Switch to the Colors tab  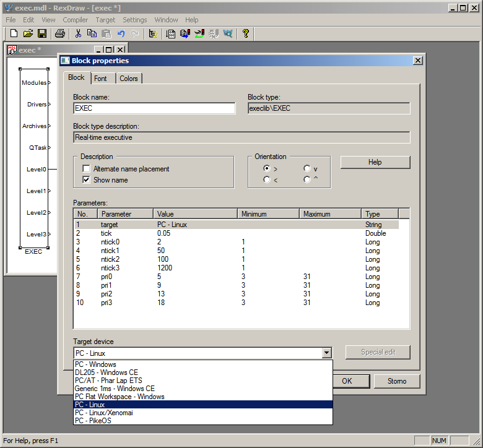(128, 79)
